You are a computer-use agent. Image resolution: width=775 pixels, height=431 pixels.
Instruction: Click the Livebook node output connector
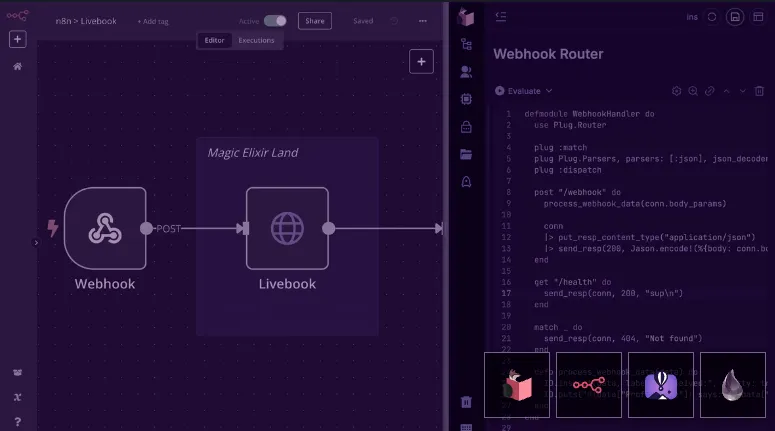[x=328, y=228]
